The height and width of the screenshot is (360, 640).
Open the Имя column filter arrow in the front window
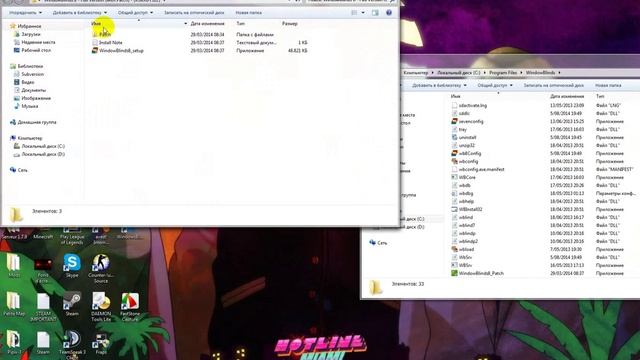point(186,24)
